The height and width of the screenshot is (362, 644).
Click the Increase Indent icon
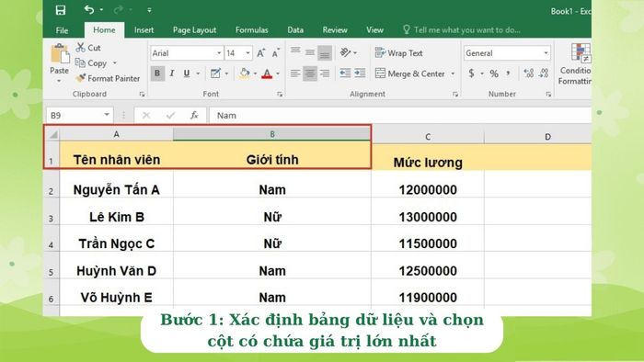(361, 74)
